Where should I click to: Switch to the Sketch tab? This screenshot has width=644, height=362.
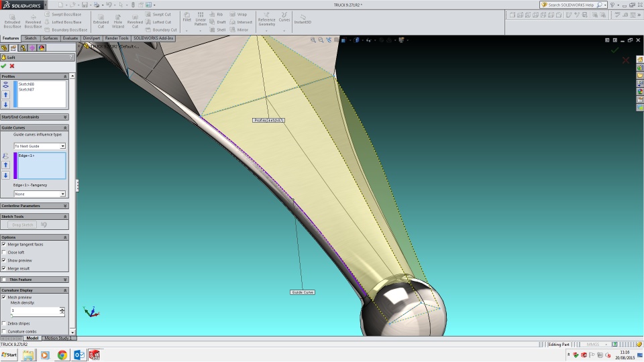tap(30, 38)
